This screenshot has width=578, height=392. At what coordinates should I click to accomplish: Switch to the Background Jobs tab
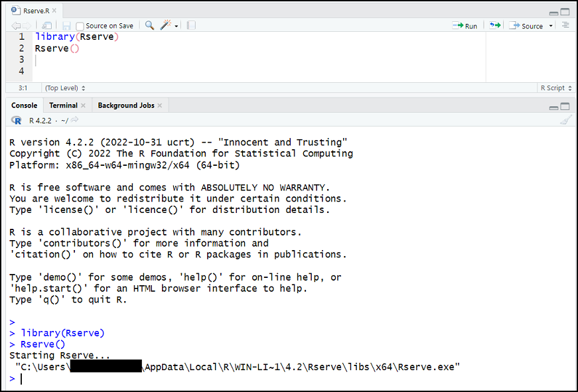(125, 105)
